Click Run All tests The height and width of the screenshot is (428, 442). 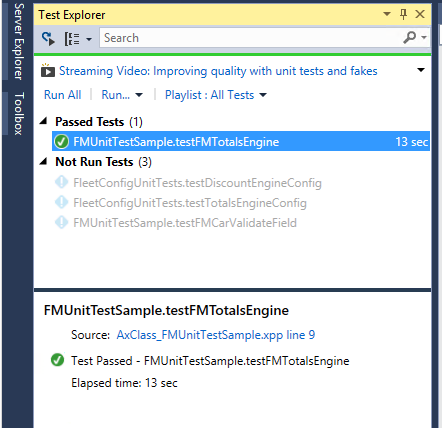(62, 95)
